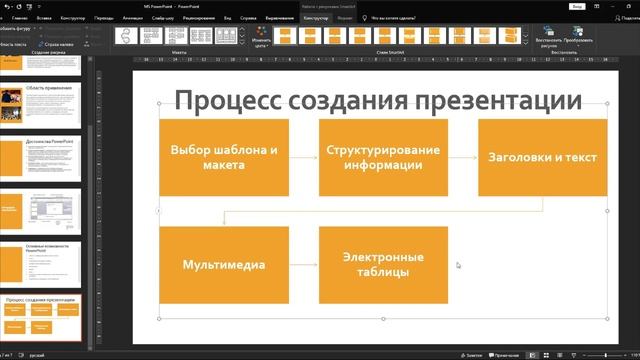Select the Заголовки и текст box
640x360 pixels.
pos(542,158)
